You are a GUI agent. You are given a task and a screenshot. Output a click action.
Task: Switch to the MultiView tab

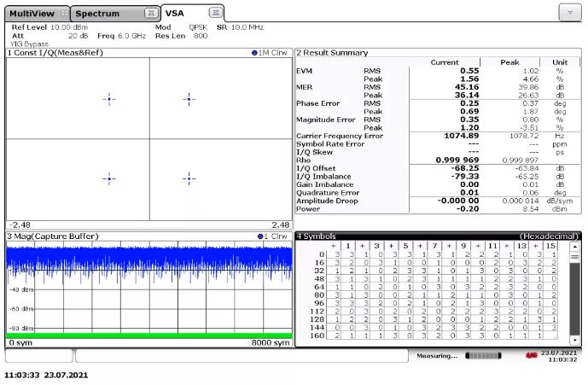coord(38,14)
